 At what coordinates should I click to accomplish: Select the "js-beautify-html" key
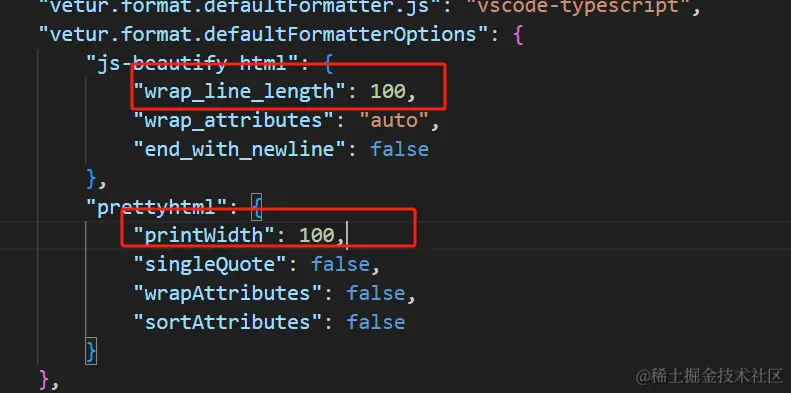(193, 63)
